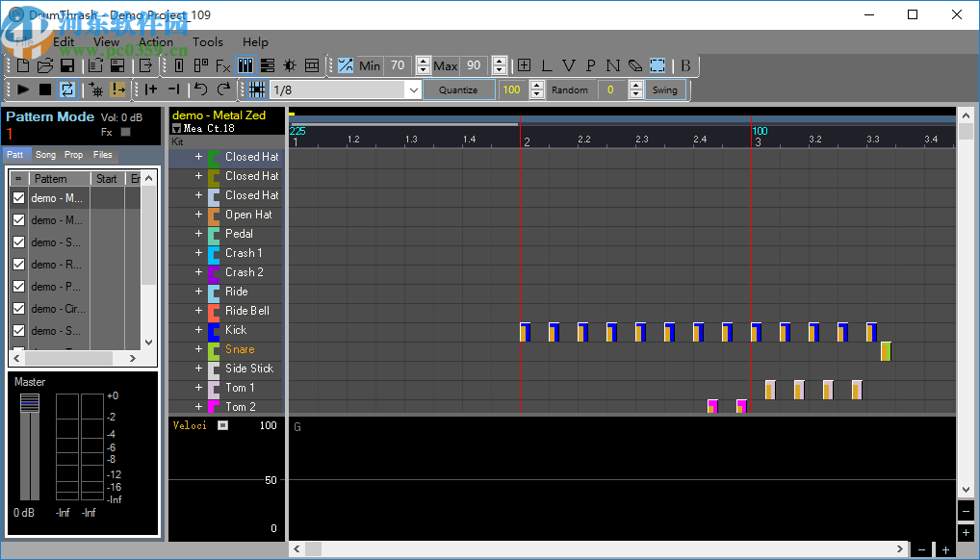Click the Quantize button
The height and width of the screenshot is (560, 980).
[458, 89]
